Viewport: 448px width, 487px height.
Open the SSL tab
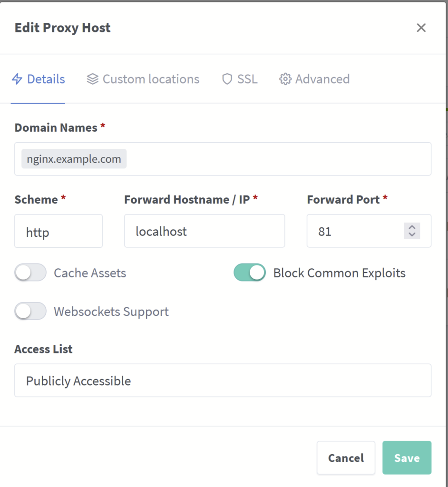click(x=247, y=79)
